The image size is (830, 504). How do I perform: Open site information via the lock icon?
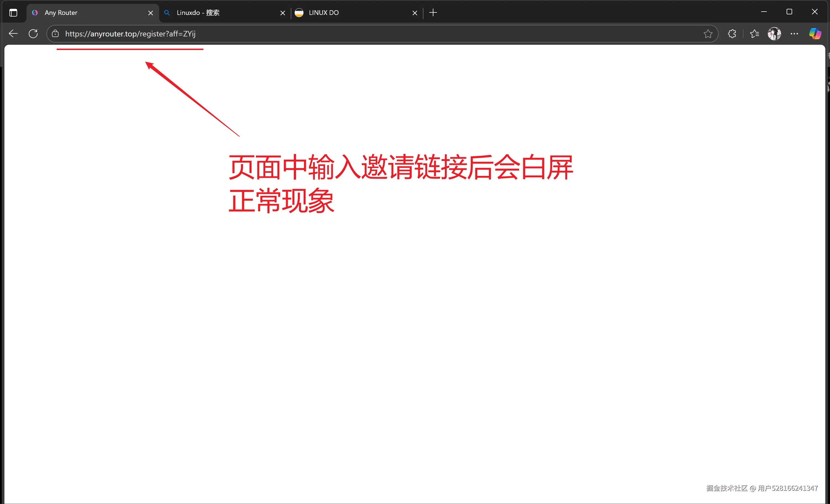pos(55,34)
